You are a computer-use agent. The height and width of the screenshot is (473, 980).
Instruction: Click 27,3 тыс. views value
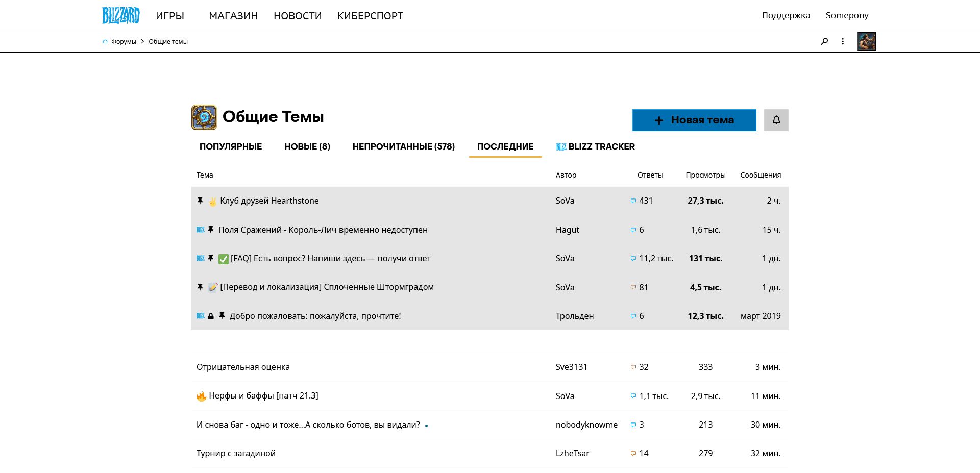click(x=705, y=201)
